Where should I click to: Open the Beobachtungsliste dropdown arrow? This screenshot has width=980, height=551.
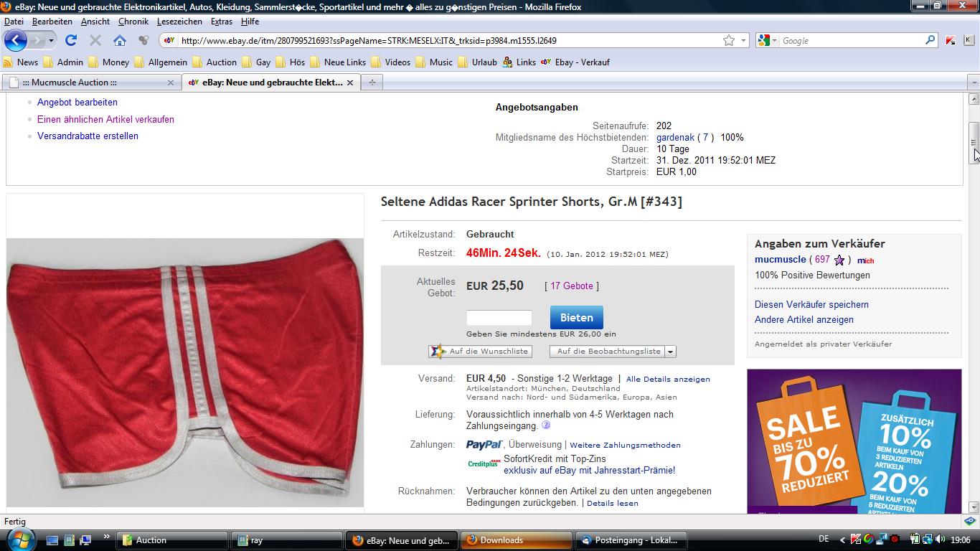pos(670,352)
